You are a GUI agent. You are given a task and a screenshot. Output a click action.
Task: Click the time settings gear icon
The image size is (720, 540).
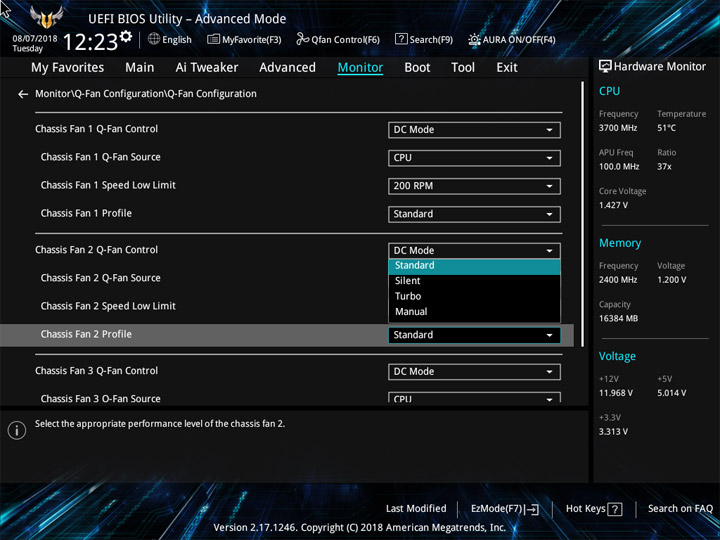pos(126,36)
